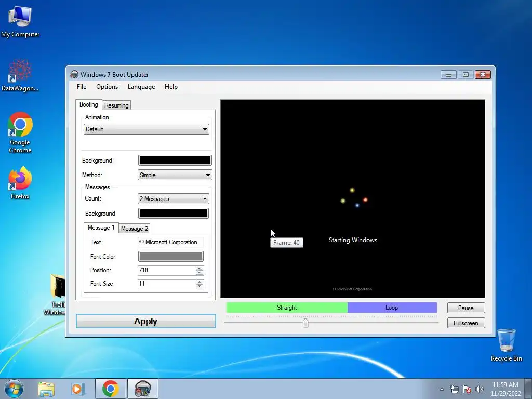This screenshot has width=532, height=399.
Task: Open the File menu
Action: 82,87
